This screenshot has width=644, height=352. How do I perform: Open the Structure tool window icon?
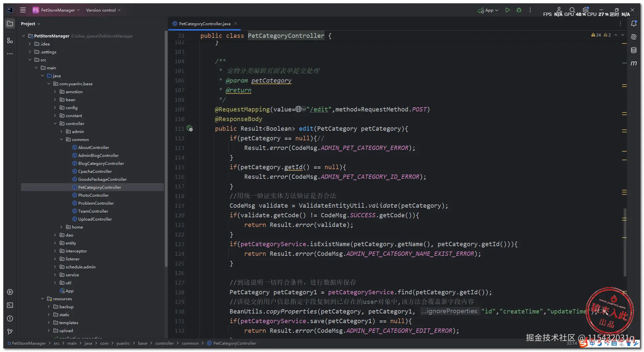(10, 40)
